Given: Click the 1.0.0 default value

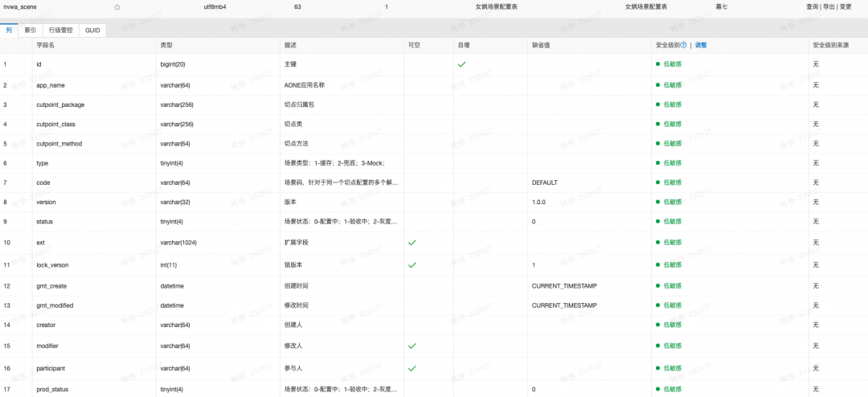Looking at the screenshot, I should [x=538, y=202].
